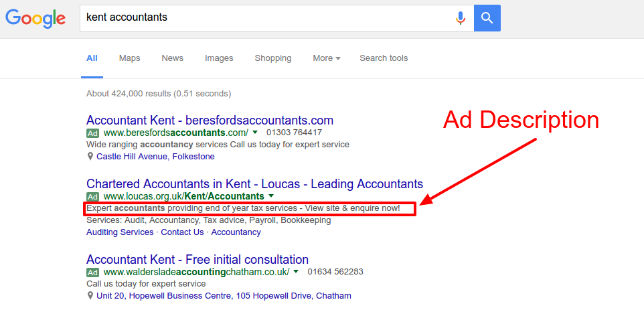Switch to the Maps tab
Viewport: 644px width, 310px height.
click(x=129, y=58)
